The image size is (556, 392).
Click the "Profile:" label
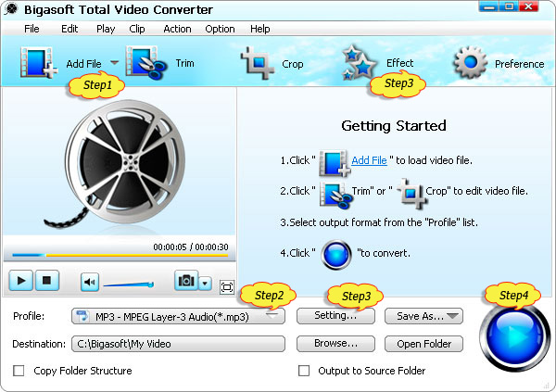pos(29,316)
